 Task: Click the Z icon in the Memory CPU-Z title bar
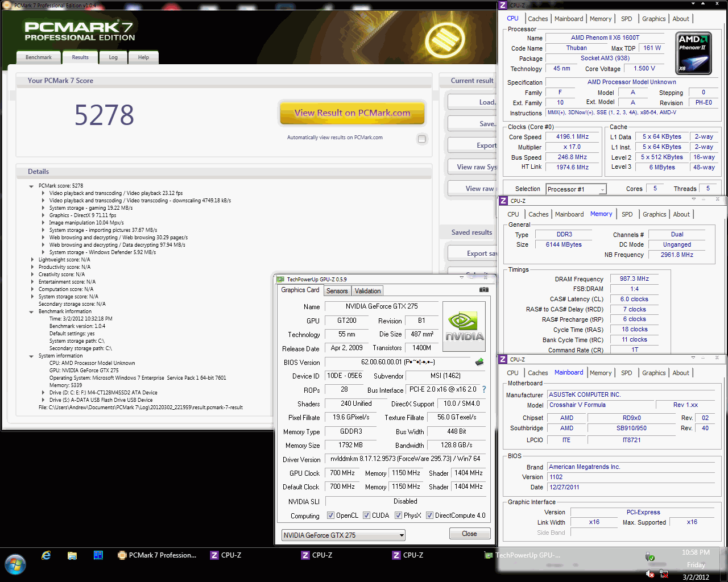click(503, 201)
